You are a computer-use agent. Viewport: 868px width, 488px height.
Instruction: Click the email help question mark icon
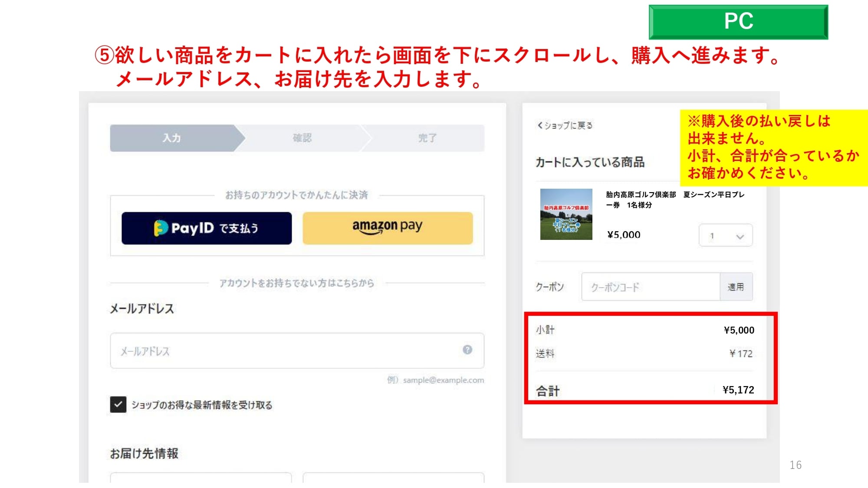(467, 350)
